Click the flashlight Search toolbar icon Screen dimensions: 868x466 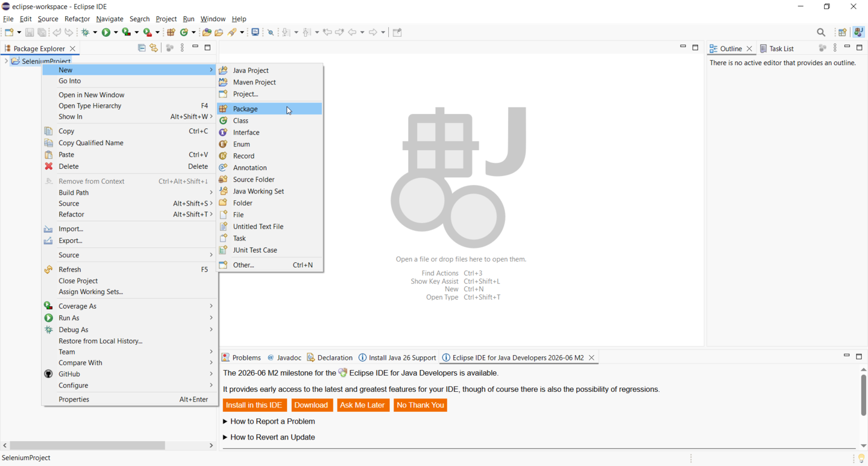pyautogui.click(x=233, y=33)
